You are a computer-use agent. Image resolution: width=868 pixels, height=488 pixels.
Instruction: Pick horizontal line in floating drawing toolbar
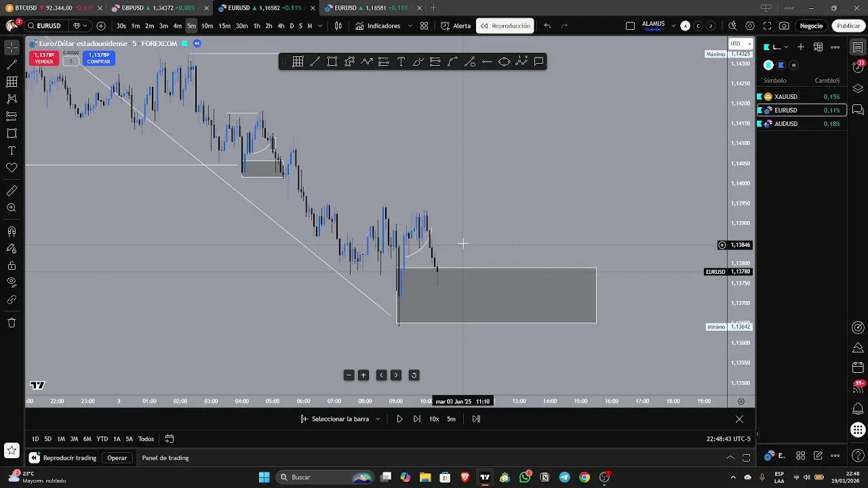pos(487,62)
